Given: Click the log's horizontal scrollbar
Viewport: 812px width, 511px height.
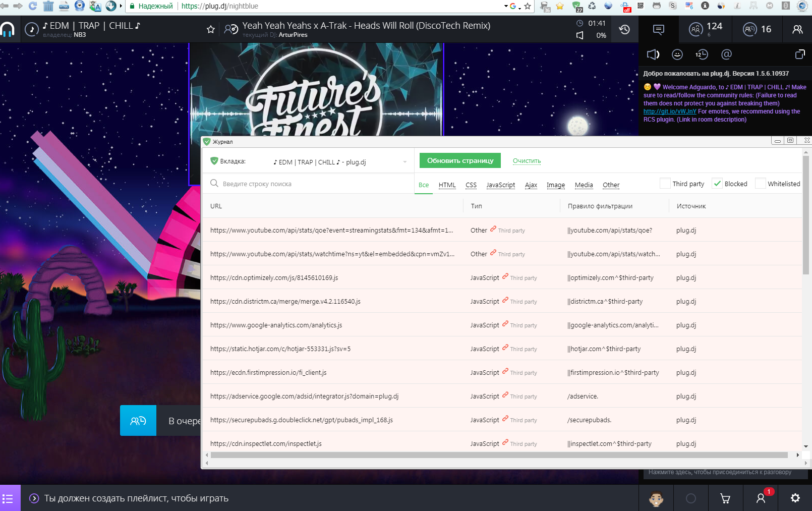Looking at the screenshot, I should (499, 455).
